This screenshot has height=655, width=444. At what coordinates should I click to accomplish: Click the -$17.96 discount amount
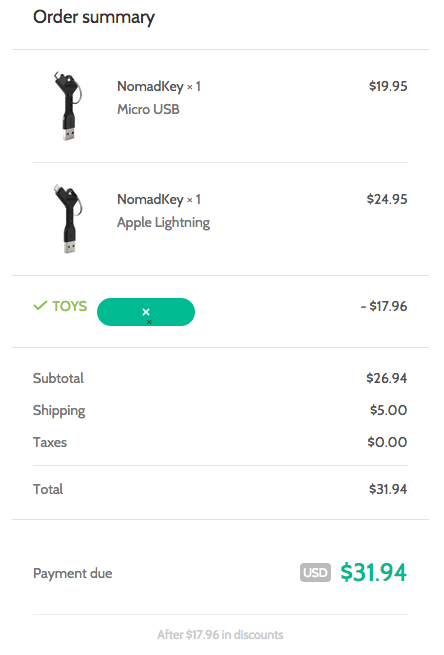[384, 306]
